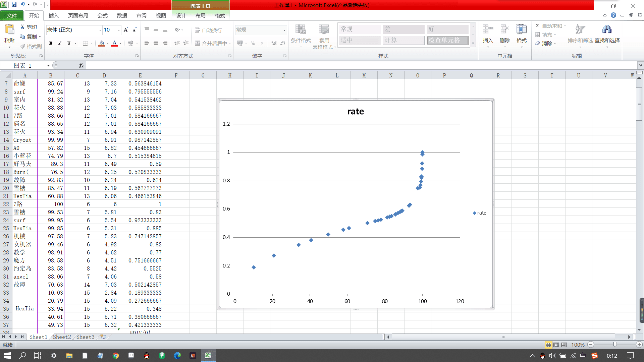This screenshot has height=362, width=644.
Task: Toggle italic formatting
Action: 60,43
